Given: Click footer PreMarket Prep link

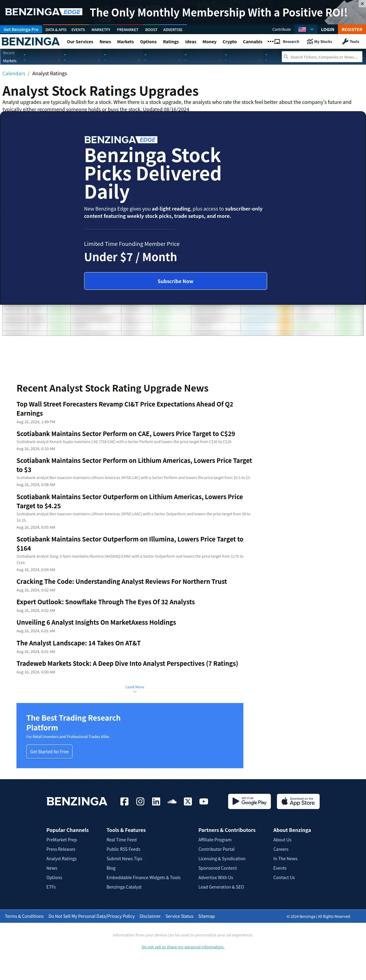Looking at the screenshot, I should (62, 840).
